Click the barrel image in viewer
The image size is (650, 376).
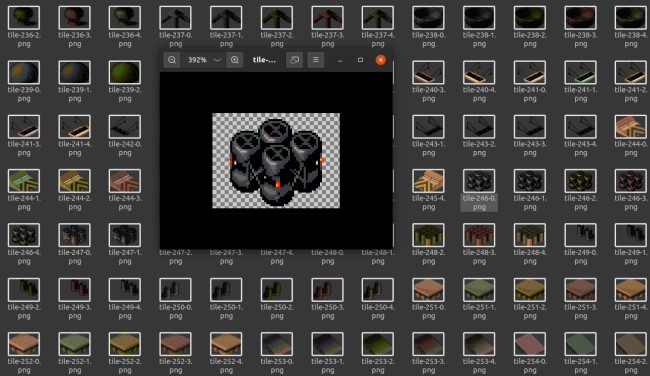276,161
